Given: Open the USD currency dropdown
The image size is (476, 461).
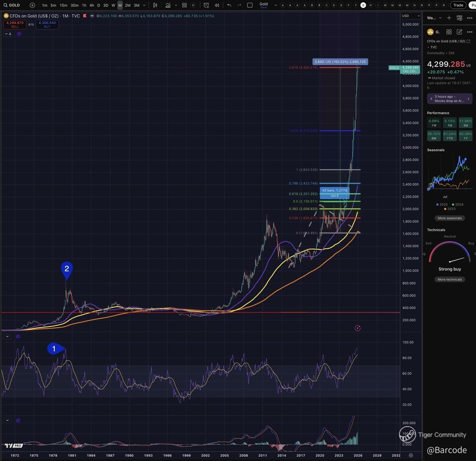Looking at the screenshot, I should [410, 16].
